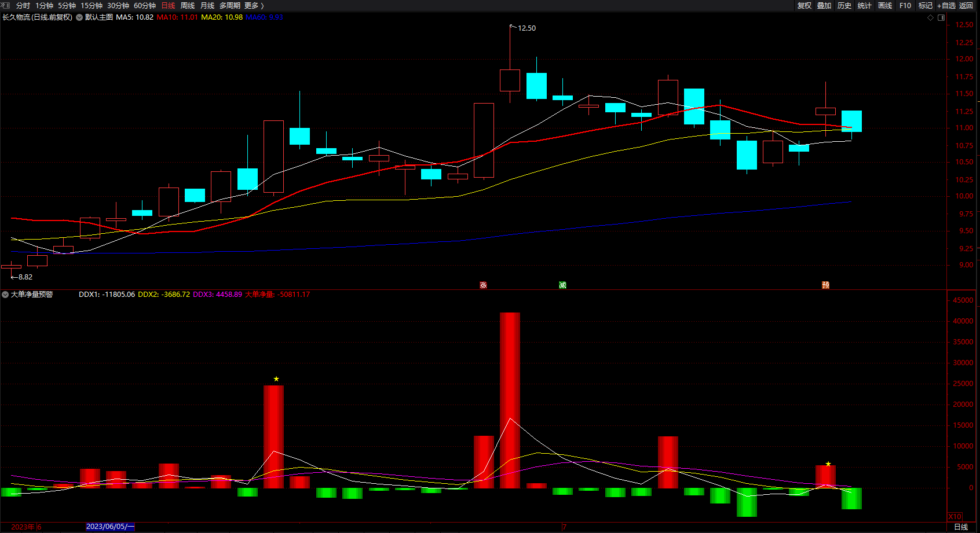Select the 周线 weekly chart tab
Image resolution: width=980 pixels, height=533 pixels.
click(188, 6)
